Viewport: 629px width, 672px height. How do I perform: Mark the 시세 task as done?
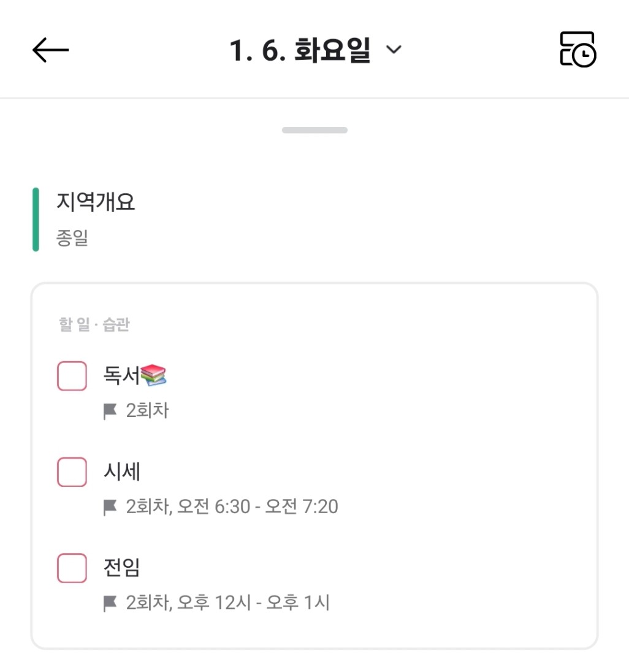[72, 472]
